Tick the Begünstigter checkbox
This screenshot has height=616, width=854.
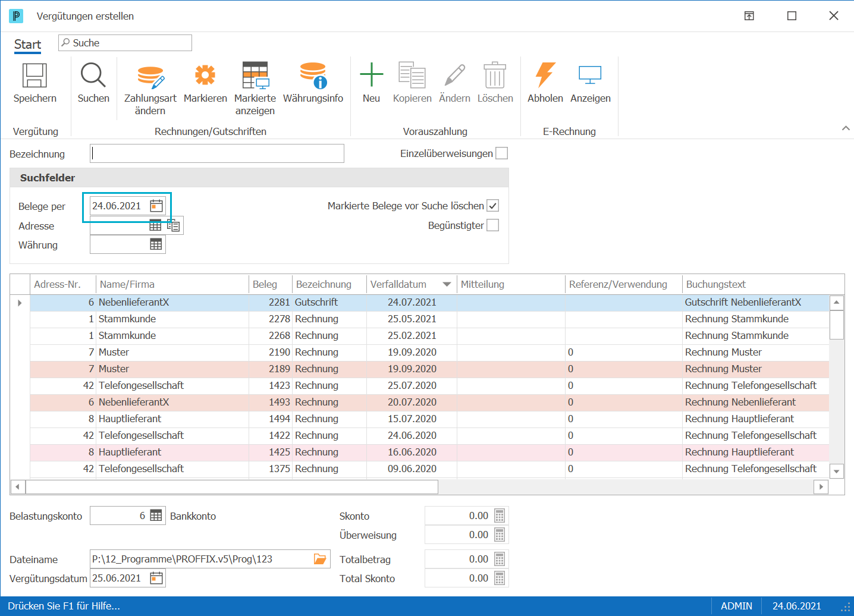(492, 225)
